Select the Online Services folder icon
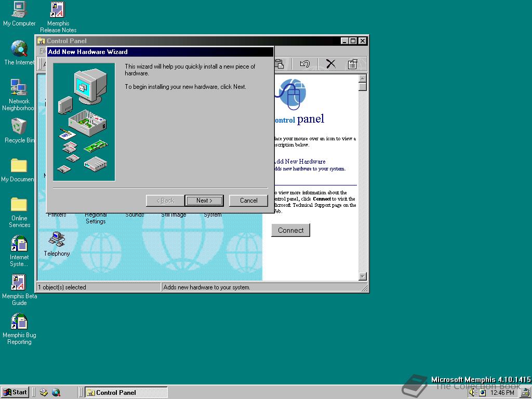This screenshot has width=532, height=399. point(19,212)
